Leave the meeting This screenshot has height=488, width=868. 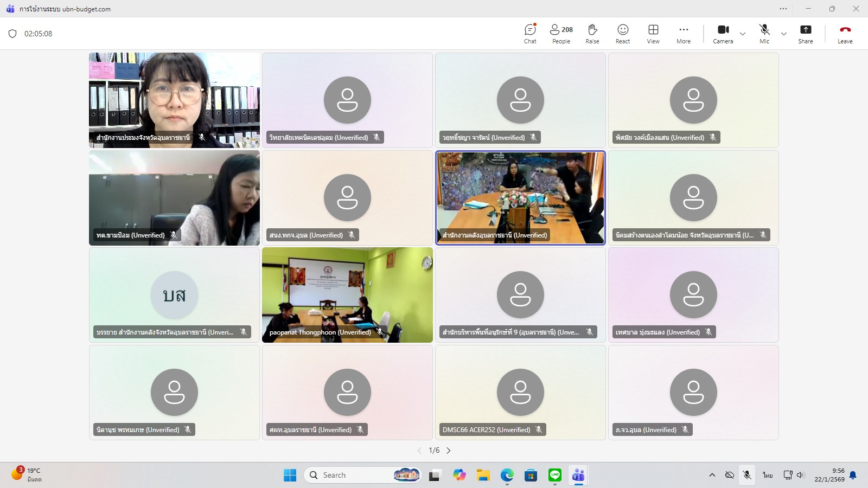(845, 34)
